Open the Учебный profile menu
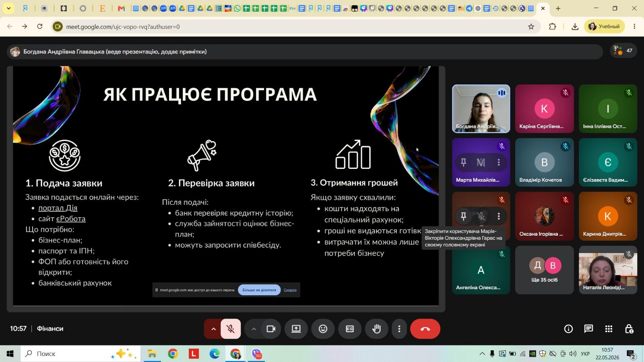 604,27
